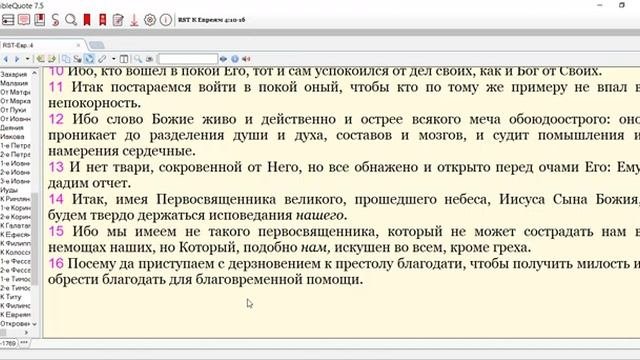Click the small S Strong's toolbar icon
The image size is (640, 360).
coord(77,59)
